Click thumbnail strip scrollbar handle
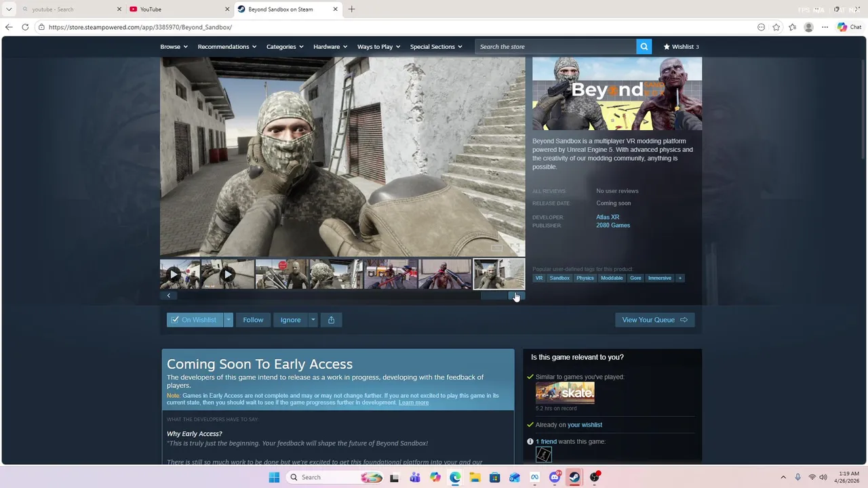 pyautogui.click(x=494, y=296)
